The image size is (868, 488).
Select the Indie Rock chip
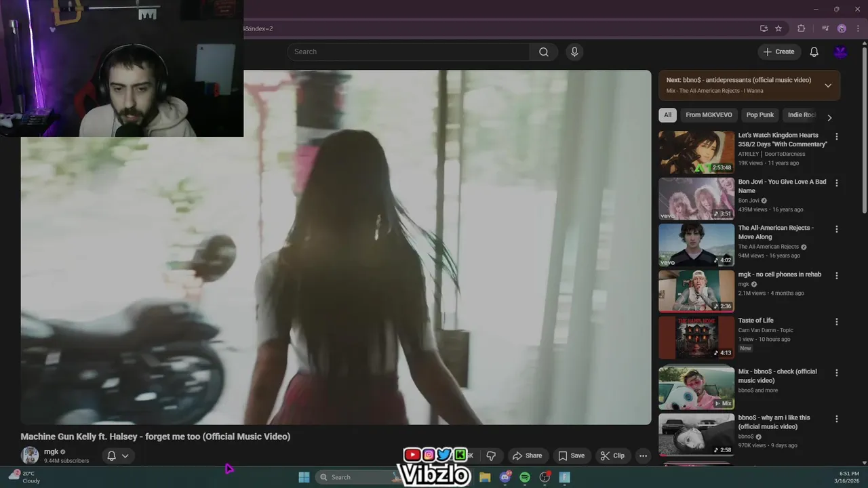tap(802, 115)
